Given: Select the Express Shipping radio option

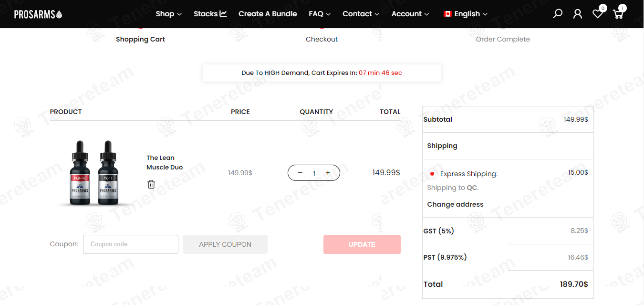Looking at the screenshot, I should click(x=432, y=174).
